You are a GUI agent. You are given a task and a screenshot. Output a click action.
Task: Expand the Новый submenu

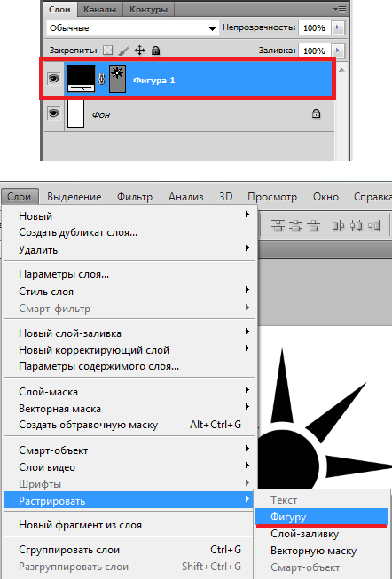tap(247, 215)
